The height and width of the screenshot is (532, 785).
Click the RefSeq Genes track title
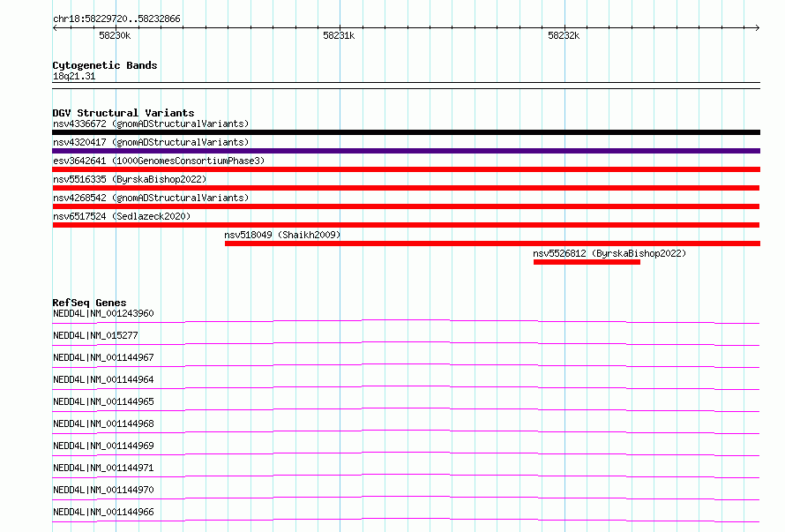pos(89,303)
